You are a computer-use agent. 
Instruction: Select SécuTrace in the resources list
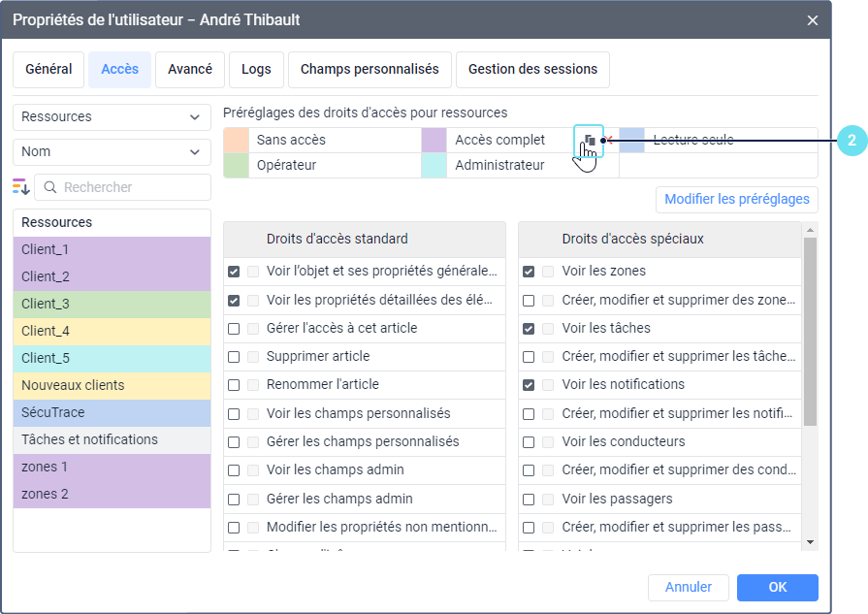[x=112, y=412]
